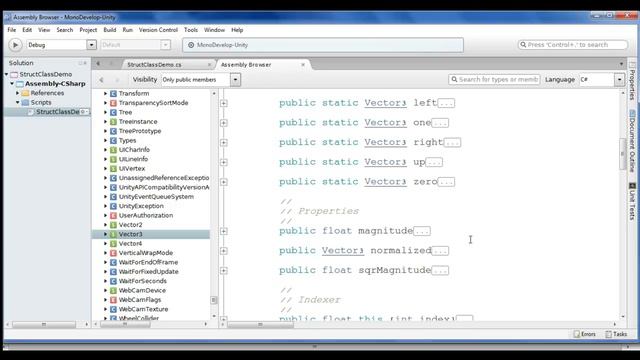The image size is (640, 360).
Task: Select the WebCamTexture class icon
Action: 113,309
